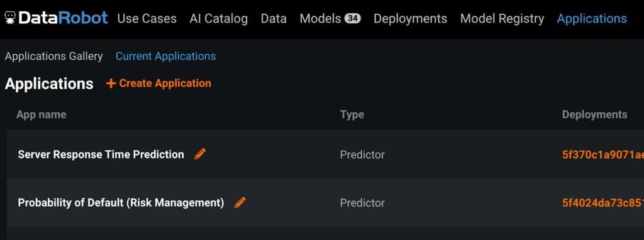
Task: Open Probability of Default (Risk Management) app
Action: coord(121,203)
